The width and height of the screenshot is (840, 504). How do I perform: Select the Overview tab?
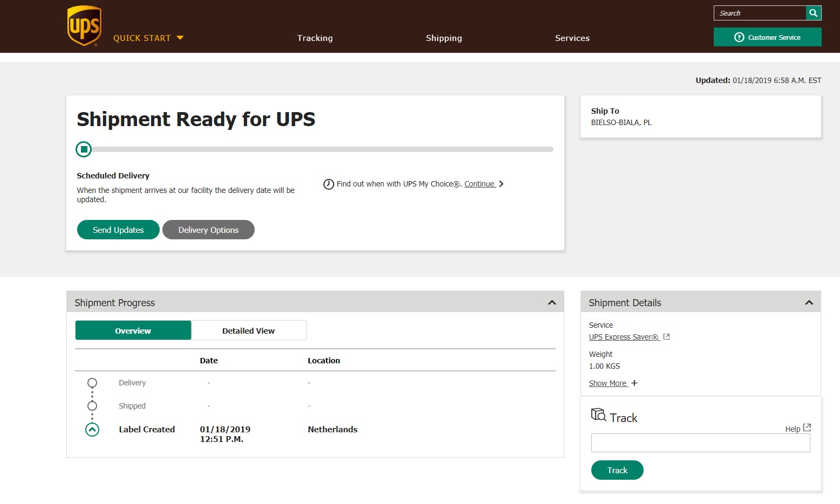tap(133, 330)
